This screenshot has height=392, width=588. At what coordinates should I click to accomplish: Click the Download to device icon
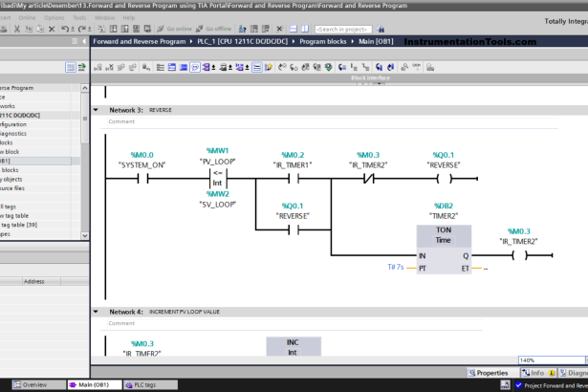tap(113, 29)
